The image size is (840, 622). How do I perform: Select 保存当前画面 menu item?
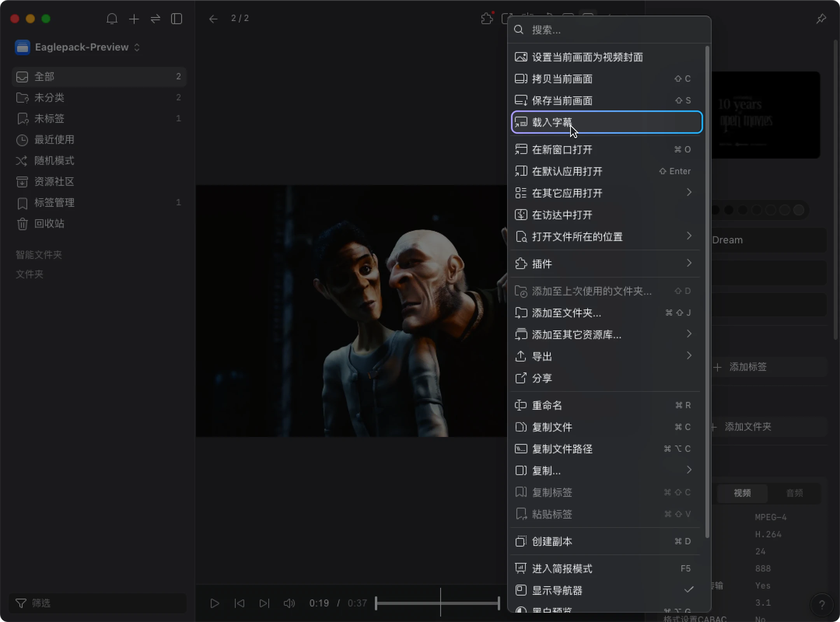(607, 101)
